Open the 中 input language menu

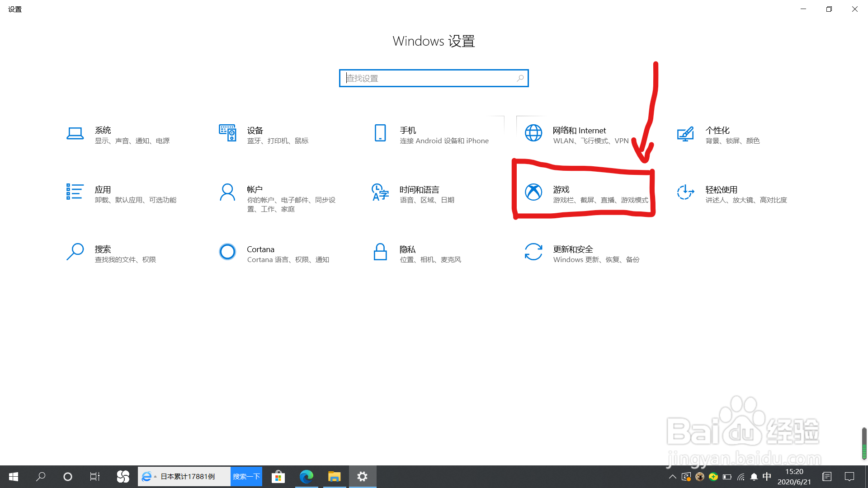[x=766, y=477]
